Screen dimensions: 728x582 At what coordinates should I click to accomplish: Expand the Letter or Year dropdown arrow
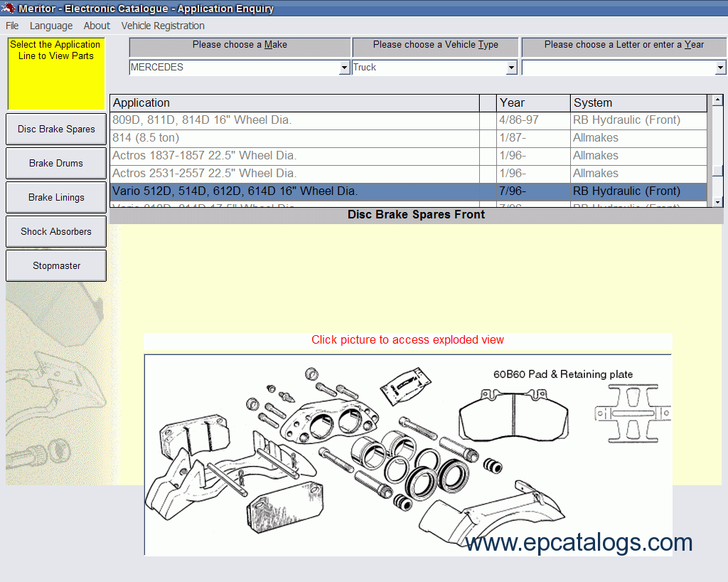[x=720, y=68]
